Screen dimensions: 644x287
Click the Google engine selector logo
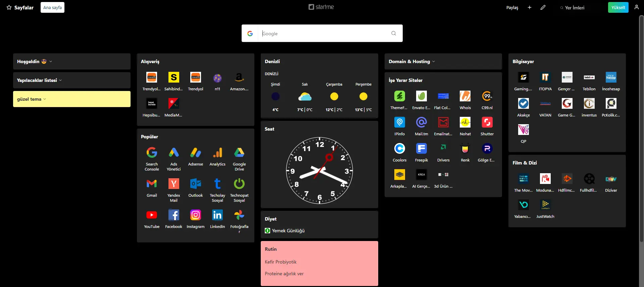[x=250, y=33]
